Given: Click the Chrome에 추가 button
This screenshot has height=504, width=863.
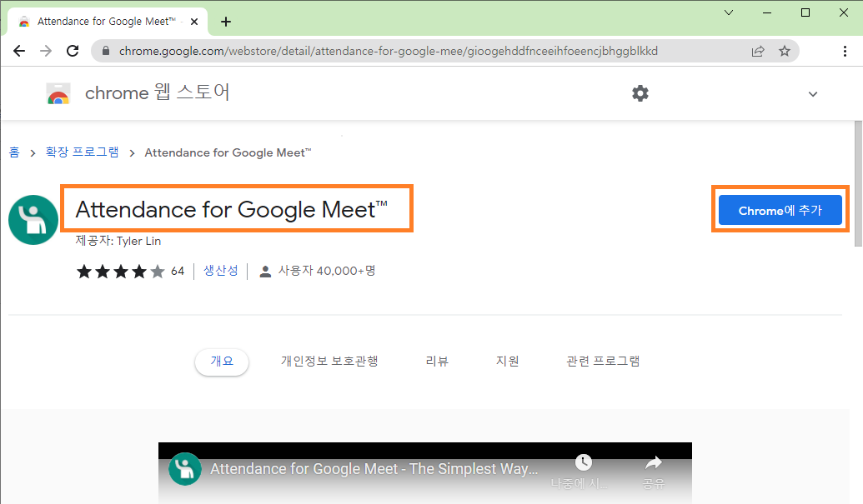Looking at the screenshot, I should 780,210.
